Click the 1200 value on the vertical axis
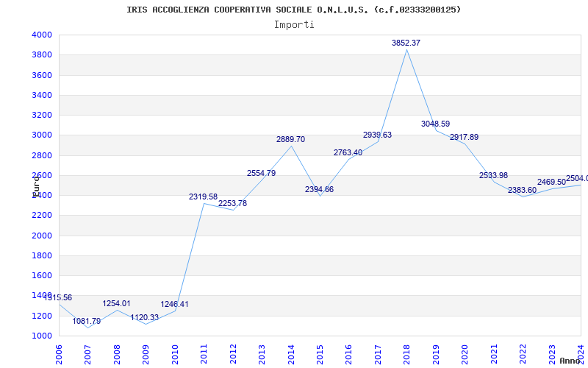Image resolution: width=588 pixels, height=368 pixels. click(x=42, y=316)
